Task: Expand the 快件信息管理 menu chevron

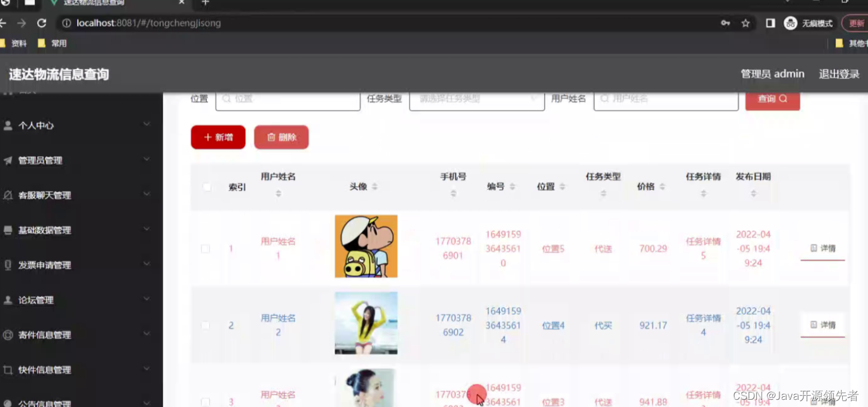Action: pyautogui.click(x=146, y=369)
